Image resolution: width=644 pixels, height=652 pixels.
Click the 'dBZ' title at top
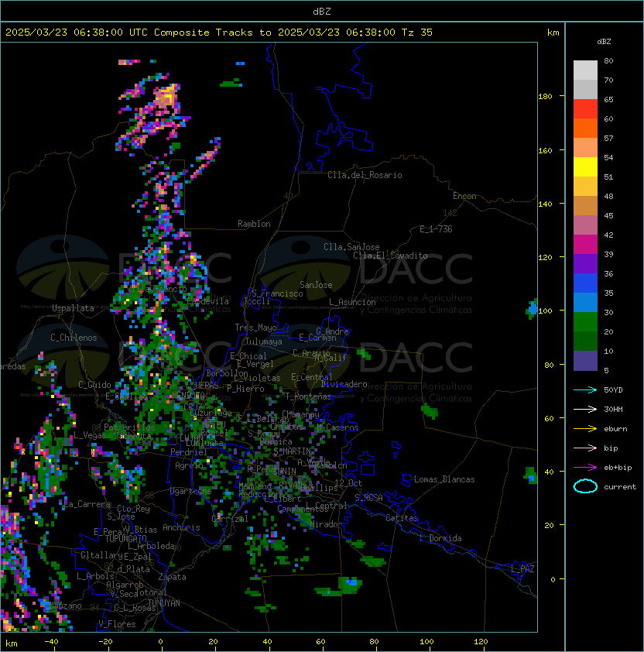click(x=322, y=12)
